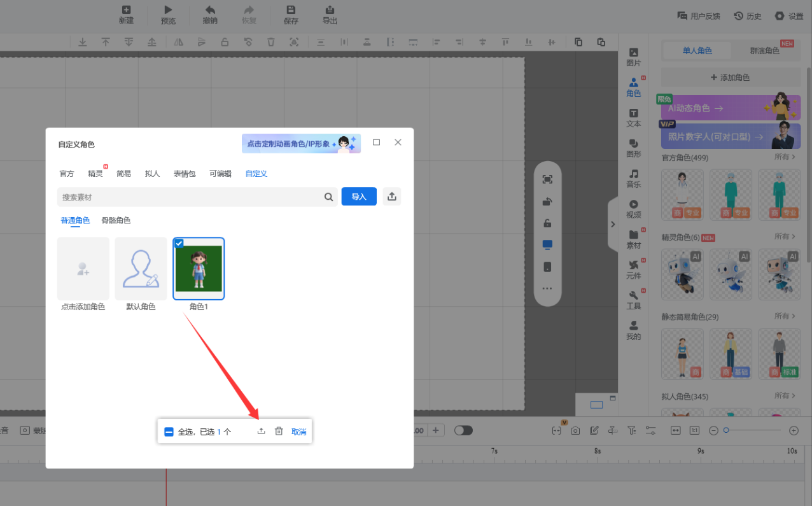The height and width of the screenshot is (506, 812).
Task: Open the 音乐 music panel
Action: coord(633,178)
